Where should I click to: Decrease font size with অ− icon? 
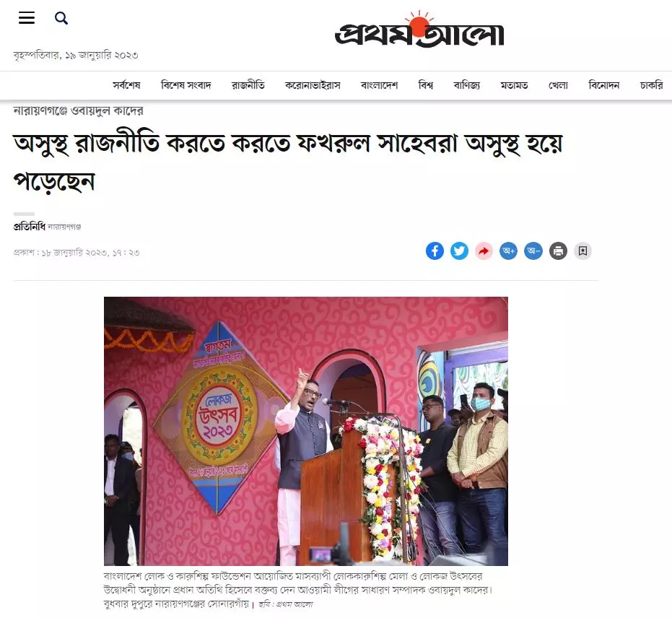(x=533, y=251)
